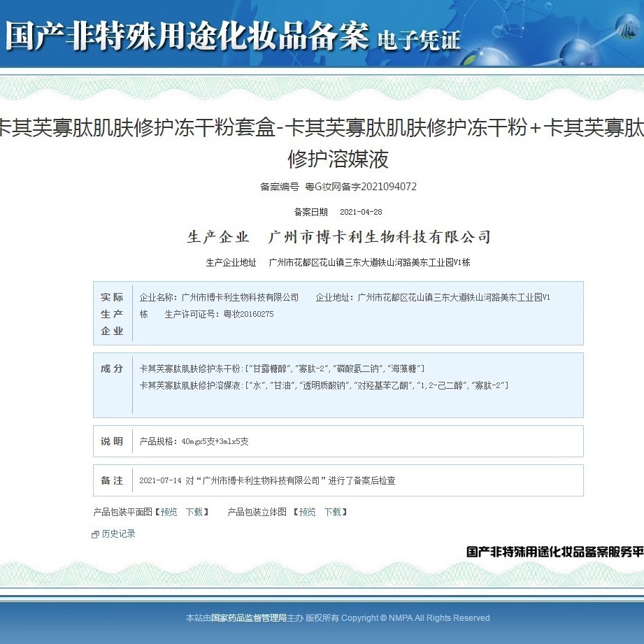Click the 备案编号 粤G妆网备字2021094072 text
The height and width of the screenshot is (644, 644).
(x=338, y=187)
